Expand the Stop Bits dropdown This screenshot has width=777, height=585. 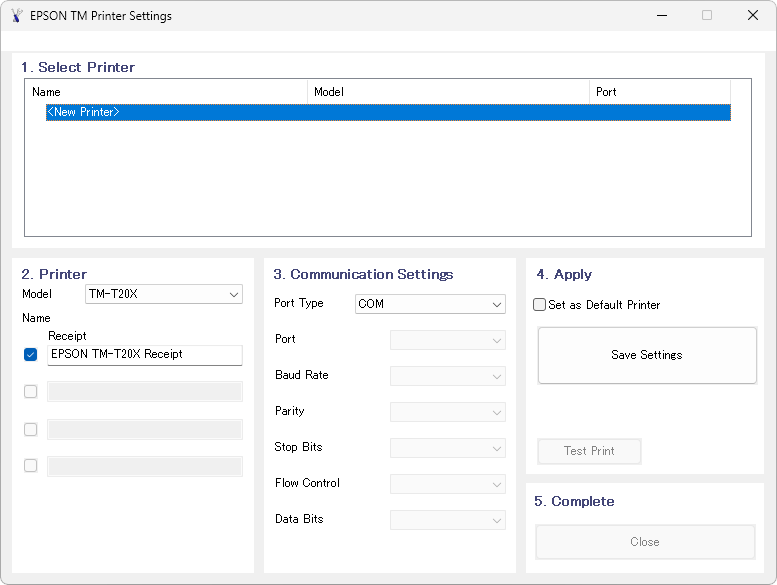(447, 448)
